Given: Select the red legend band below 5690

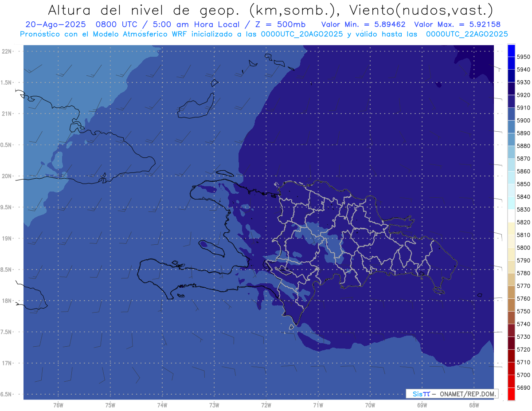Looking at the screenshot, I should click(x=511, y=394).
